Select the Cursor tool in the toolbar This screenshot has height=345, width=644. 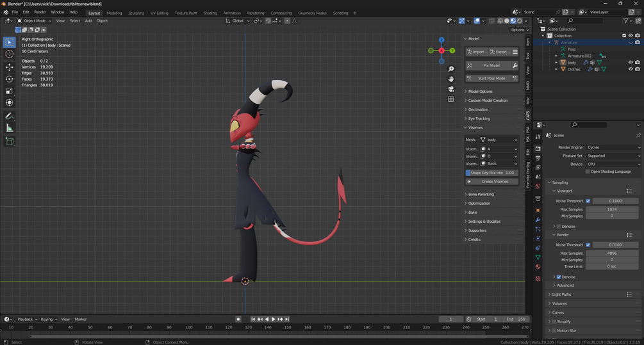coord(9,54)
